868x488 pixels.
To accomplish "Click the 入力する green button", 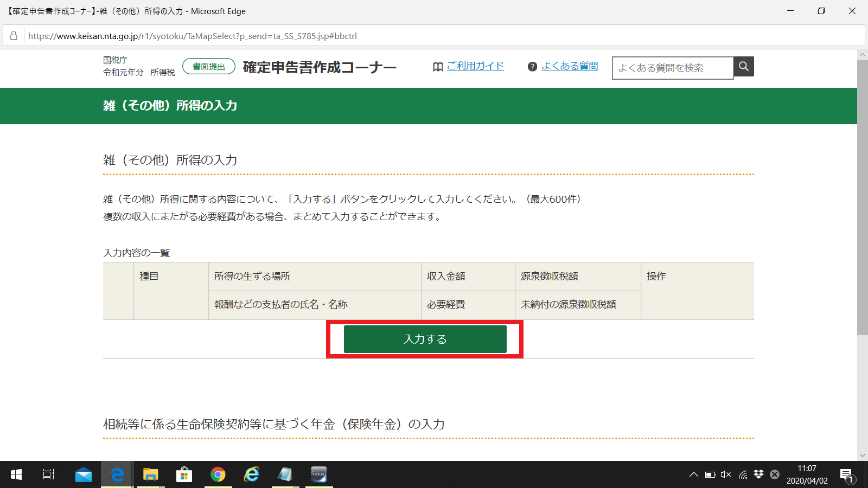I will (x=425, y=339).
